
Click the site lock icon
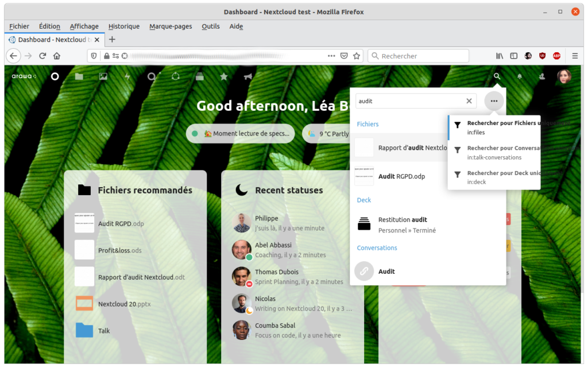107,56
